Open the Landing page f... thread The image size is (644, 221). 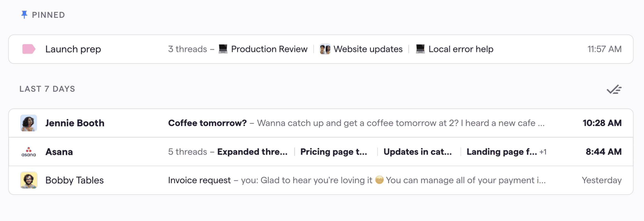point(501,152)
